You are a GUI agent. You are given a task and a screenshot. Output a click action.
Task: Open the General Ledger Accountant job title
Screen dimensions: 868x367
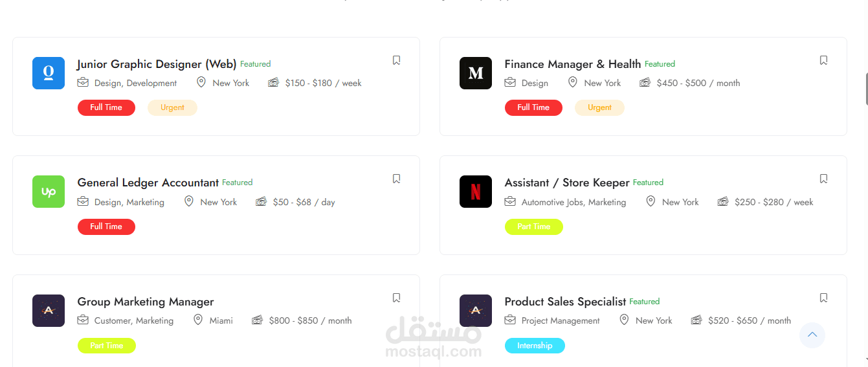click(x=148, y=183)
